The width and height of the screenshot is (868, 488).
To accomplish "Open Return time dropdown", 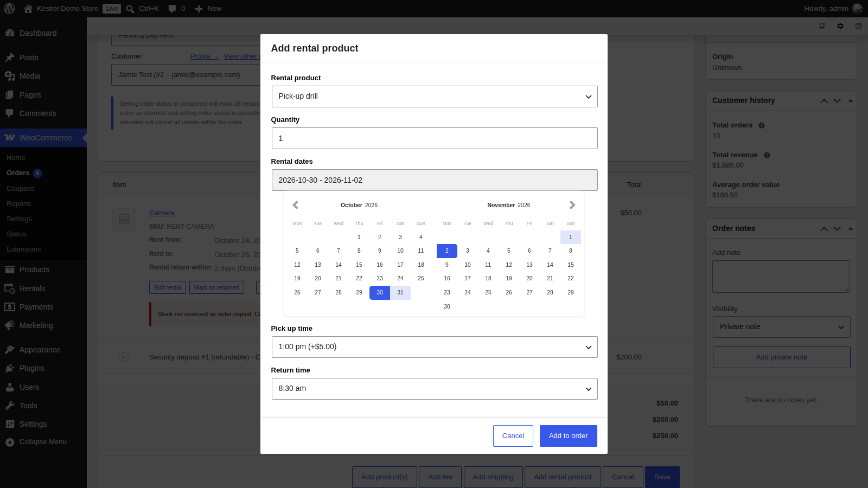I will tap(435, 389).
